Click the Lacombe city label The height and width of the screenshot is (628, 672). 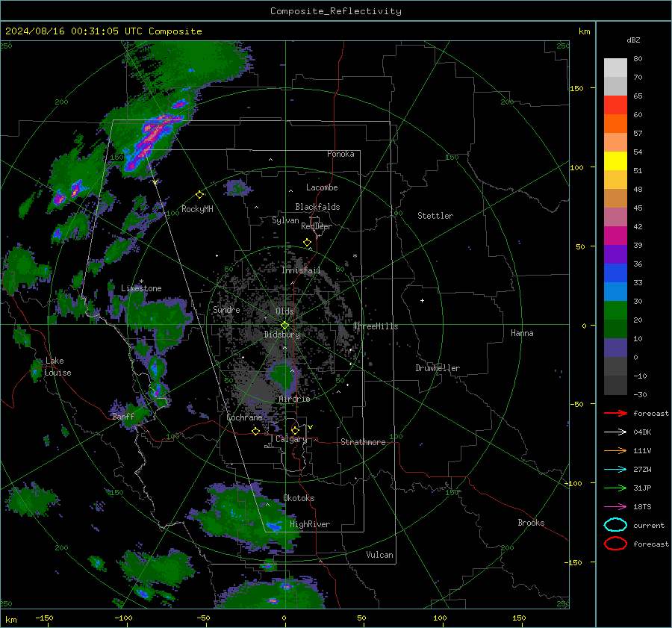(x=322, y=187)
